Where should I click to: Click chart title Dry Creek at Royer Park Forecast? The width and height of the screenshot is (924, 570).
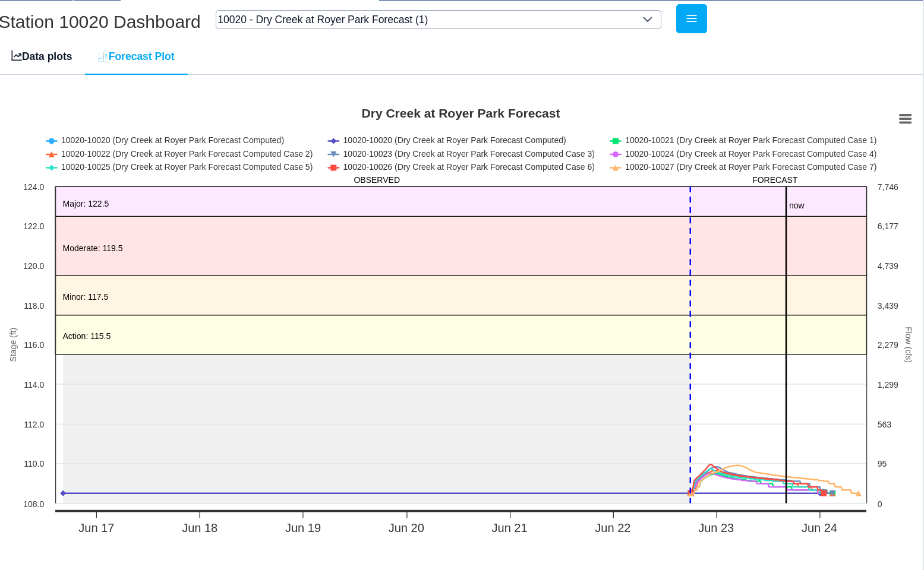tap(461, 113)
